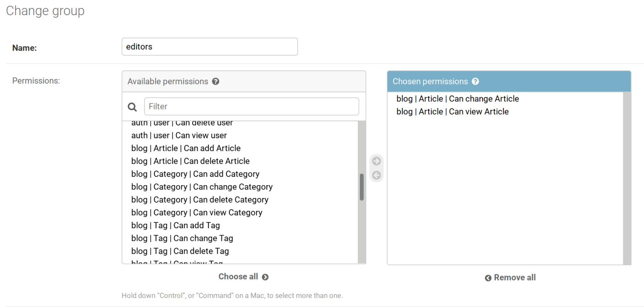Click the Remove all link

[x=510, y=278]
